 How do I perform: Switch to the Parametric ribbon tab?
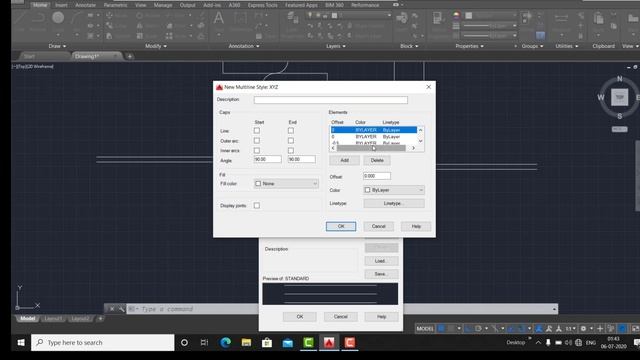click(115, 5)
